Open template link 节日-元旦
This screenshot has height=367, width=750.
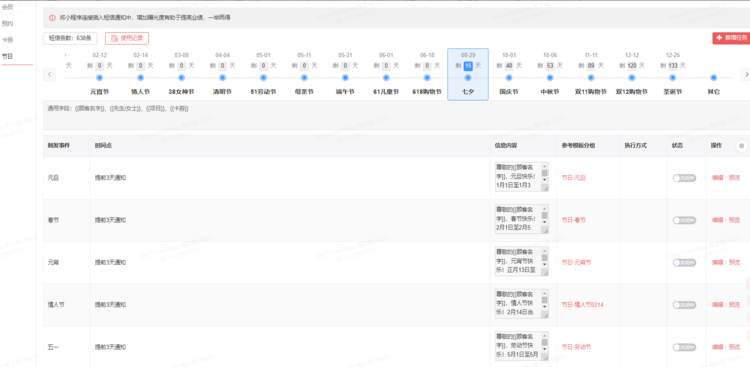point(574,178)
